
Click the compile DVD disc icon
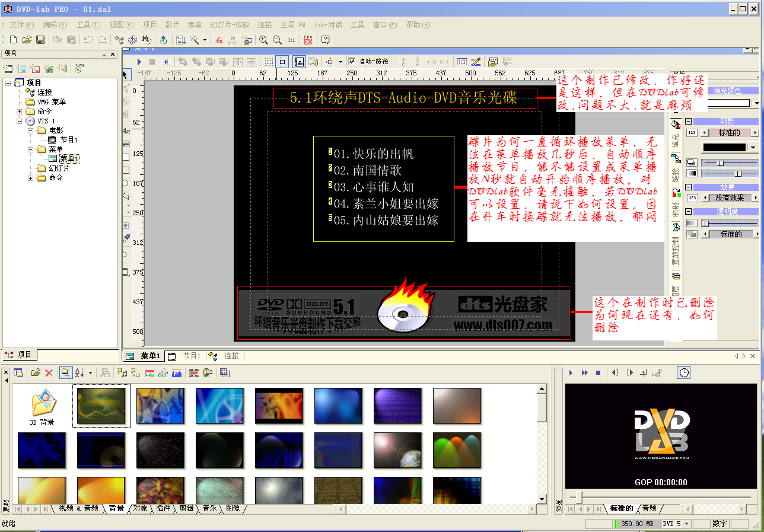pyautogui.click(x=163, y=40)
